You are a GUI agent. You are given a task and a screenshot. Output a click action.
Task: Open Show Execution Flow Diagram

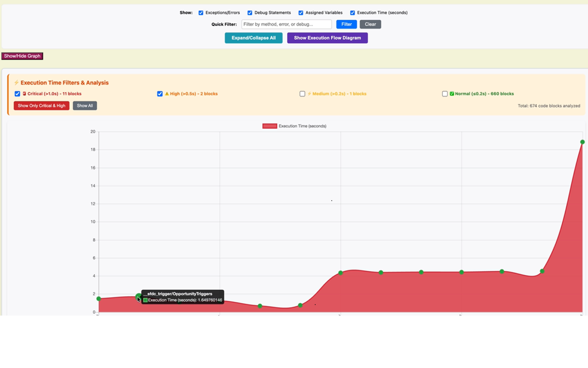(328, 38)
